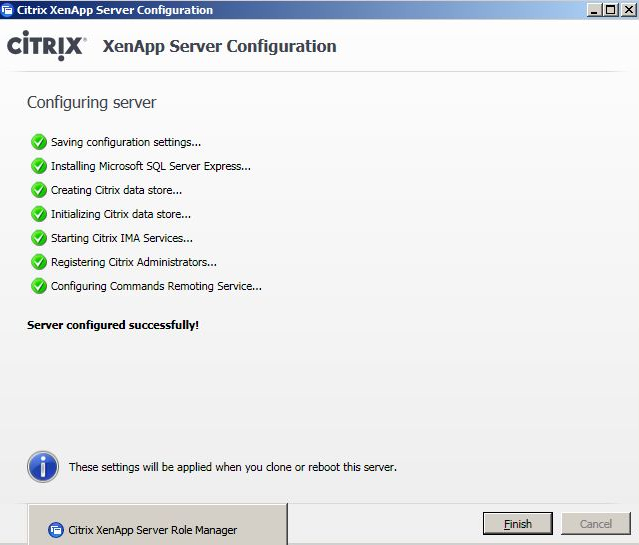639x545 pixels.
Task: Close the XenApp Server Configuration window
Action: coord(627,10)
